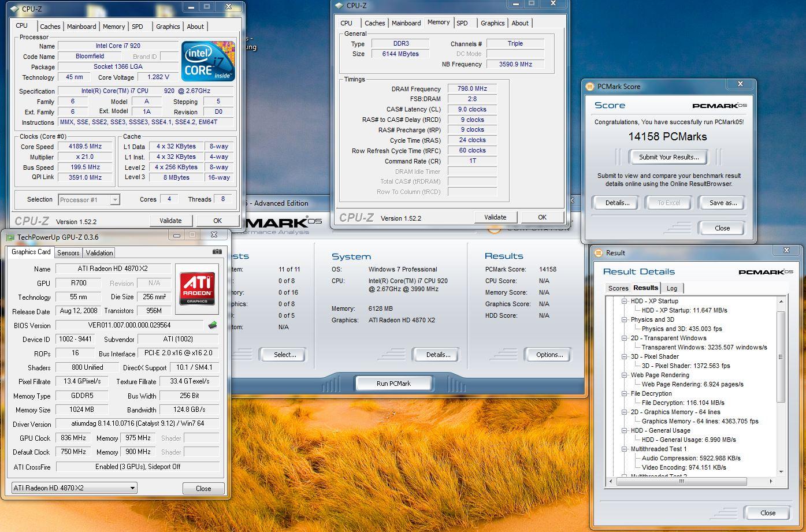Select the File Decryption 116.104 MB/s line

[x=683, y=403]
